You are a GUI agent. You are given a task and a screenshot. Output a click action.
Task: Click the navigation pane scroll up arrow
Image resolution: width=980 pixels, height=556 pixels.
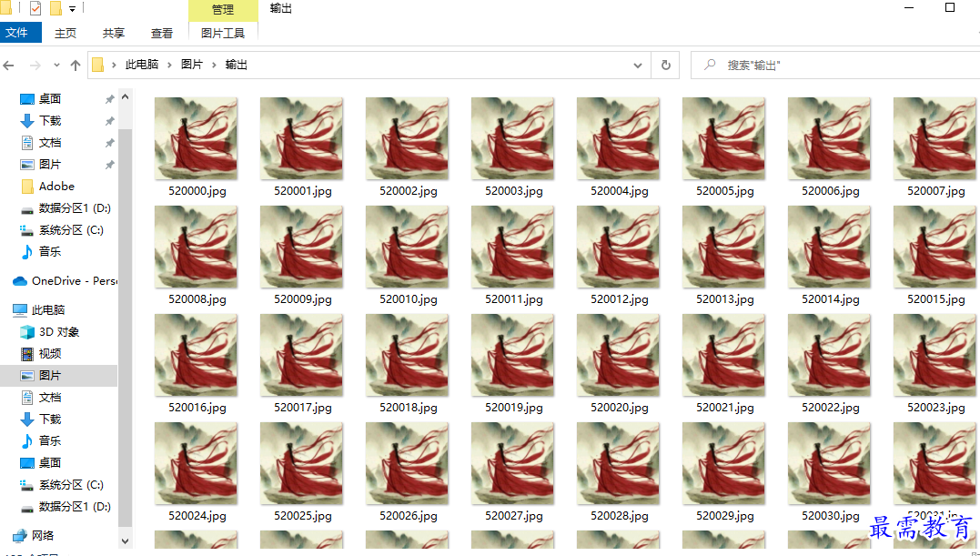click(125, 96)
